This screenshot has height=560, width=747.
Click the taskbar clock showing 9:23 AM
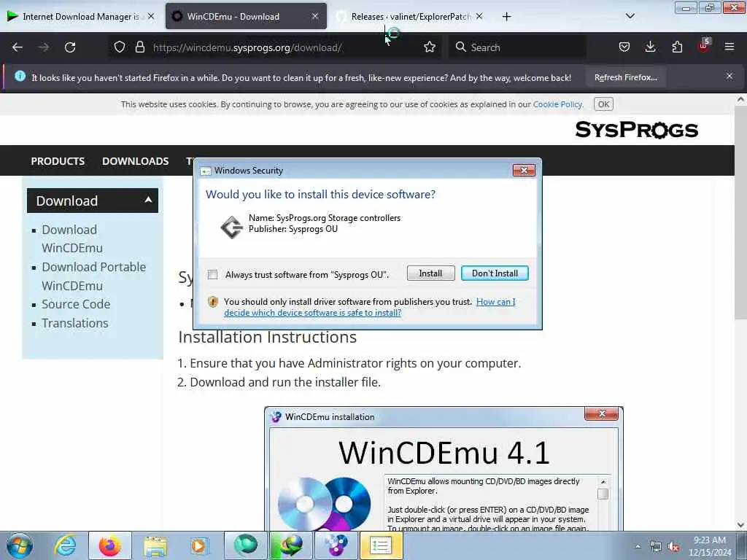(709, 546)
